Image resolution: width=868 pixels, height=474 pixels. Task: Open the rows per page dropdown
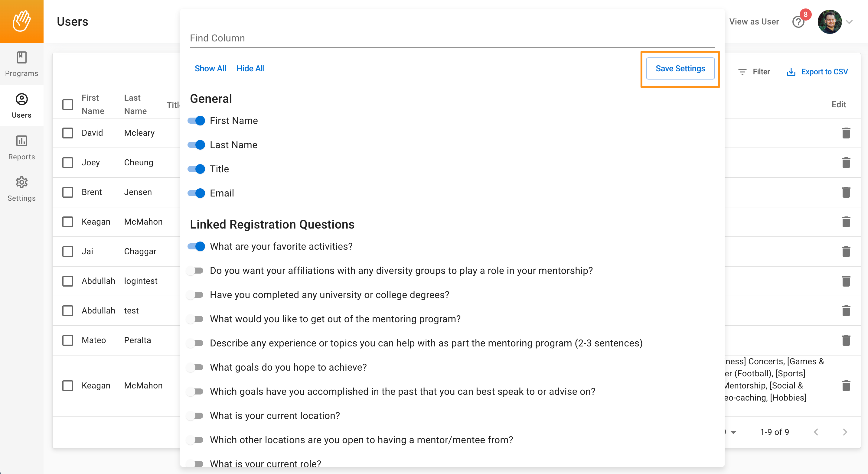click(733, 432)
